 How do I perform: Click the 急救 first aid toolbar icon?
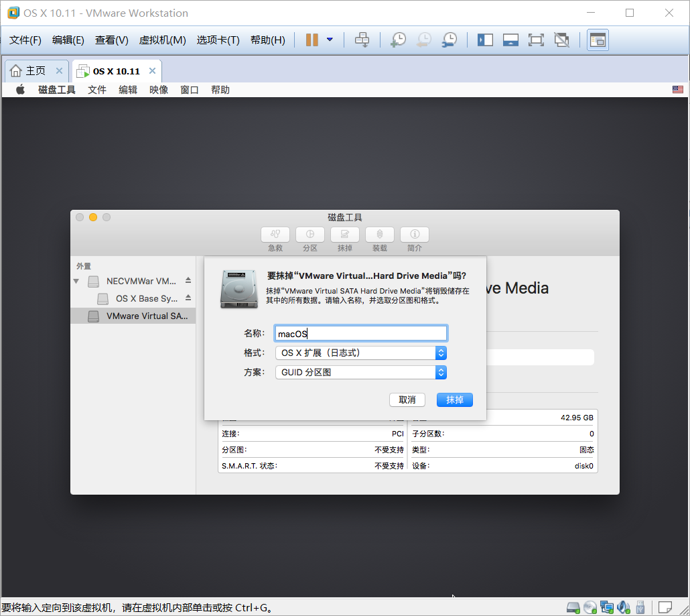pos(275,234)
